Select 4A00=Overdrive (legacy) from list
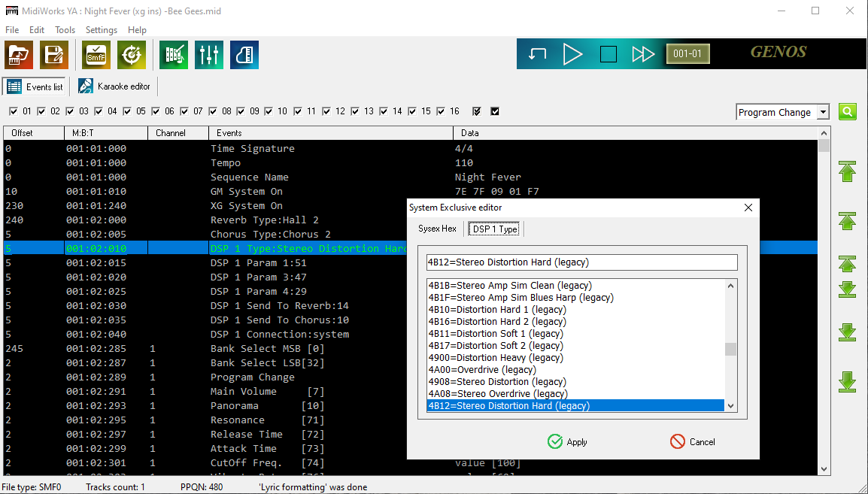Image resolution: width=868 pixels, height=494 pixels. [x=482, y=370]
